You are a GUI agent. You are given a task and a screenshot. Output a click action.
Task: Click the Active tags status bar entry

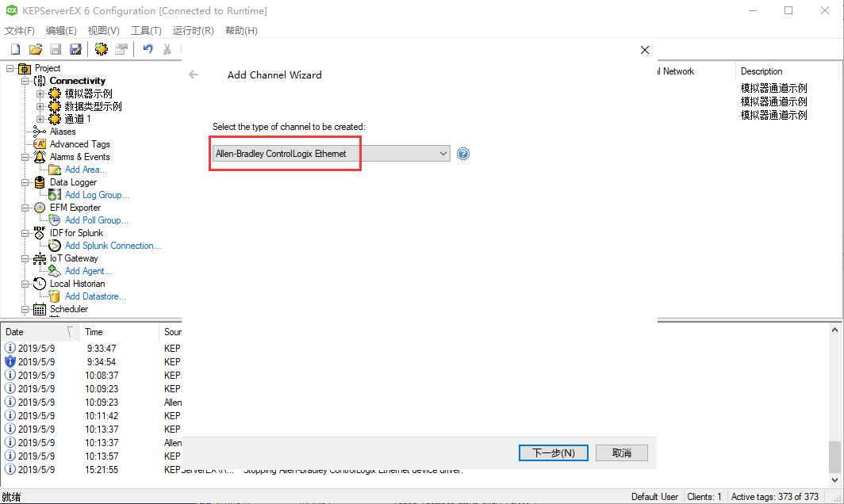774,497
